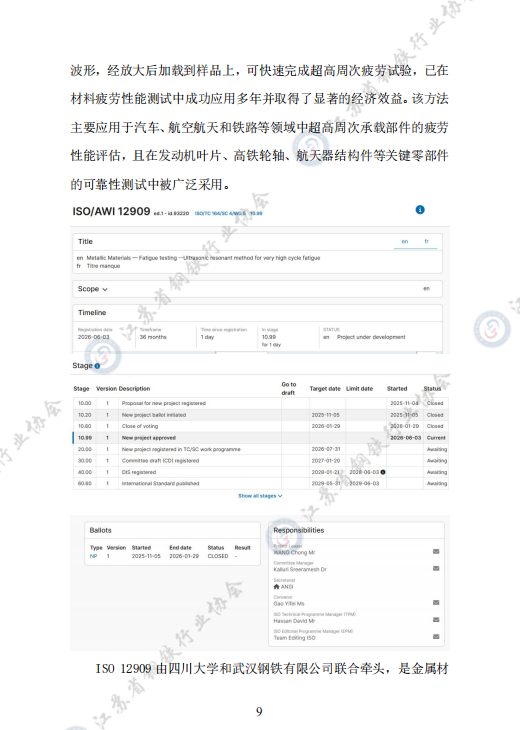Click the blue info icon at top right
This screenshot has width=520, height=730.
coord(419,210)
